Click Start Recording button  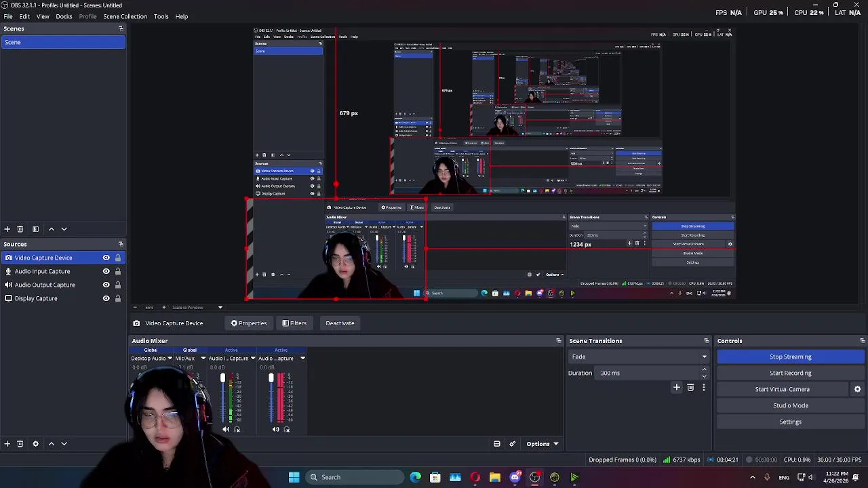pos(791,373)
